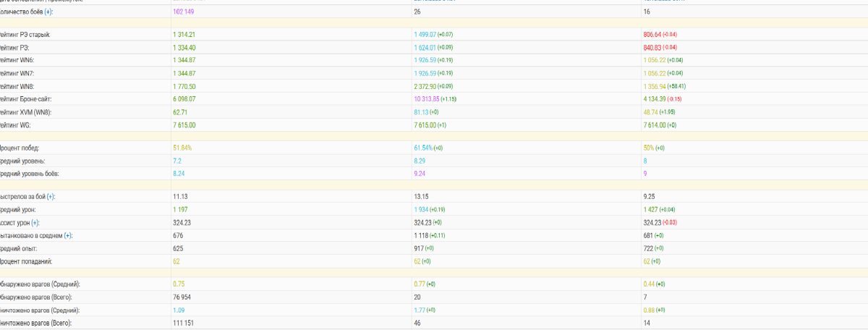Click the red value 840.83
The height and width of the screenshot is (330, 868).
click(652, 48)
